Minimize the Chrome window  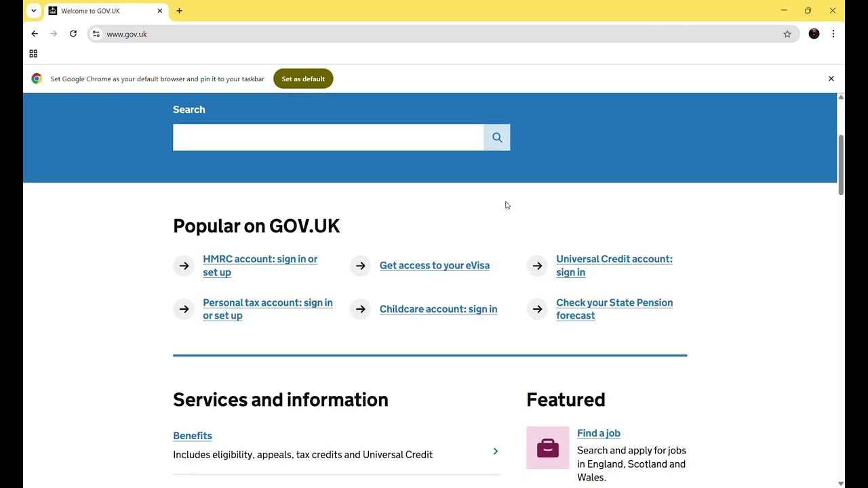784,11
